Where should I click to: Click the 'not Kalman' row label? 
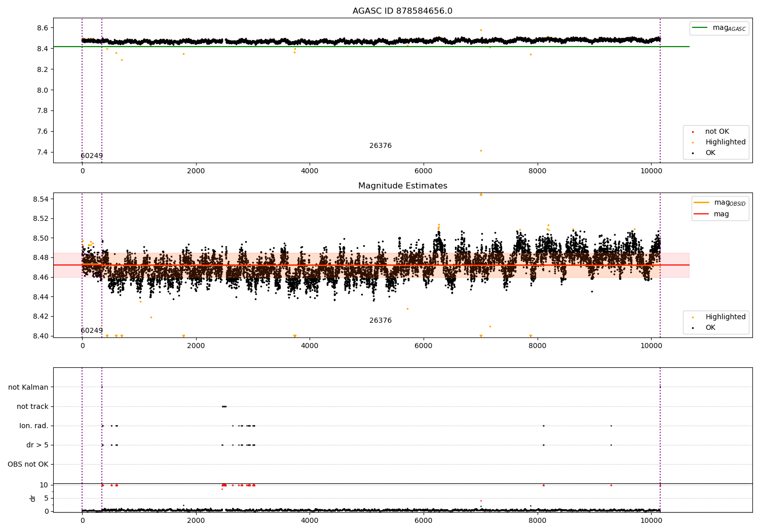28,387
